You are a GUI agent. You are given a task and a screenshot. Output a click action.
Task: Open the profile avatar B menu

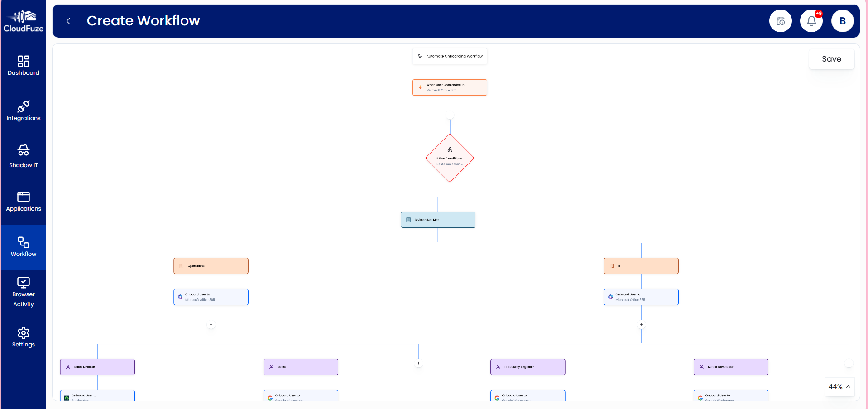(842, 20)
